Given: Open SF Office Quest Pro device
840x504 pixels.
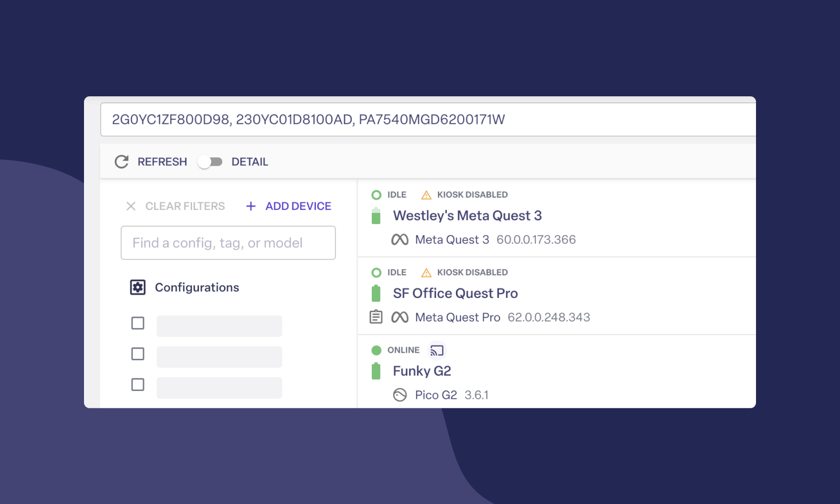Looking at the screenshot, I should point(455,293).
